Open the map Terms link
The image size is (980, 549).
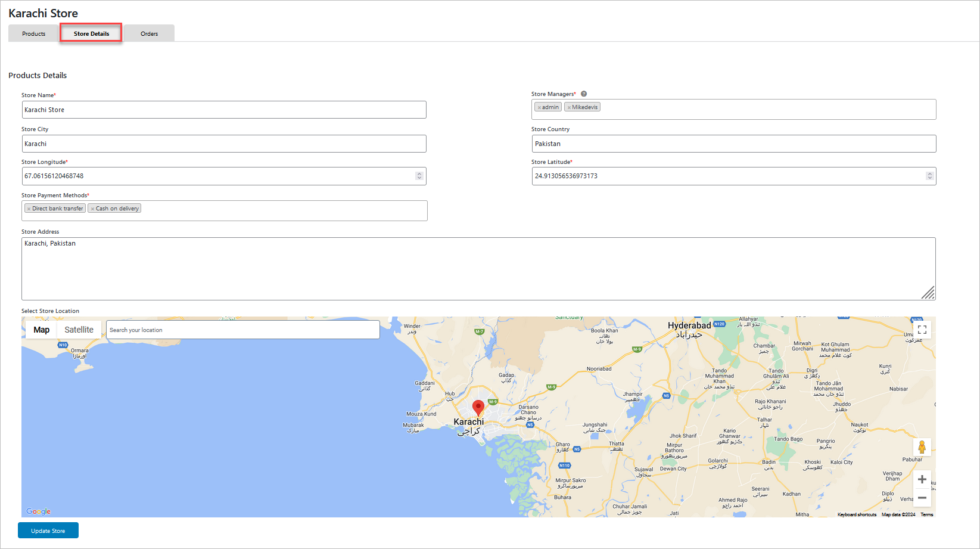tap(927, 514)
